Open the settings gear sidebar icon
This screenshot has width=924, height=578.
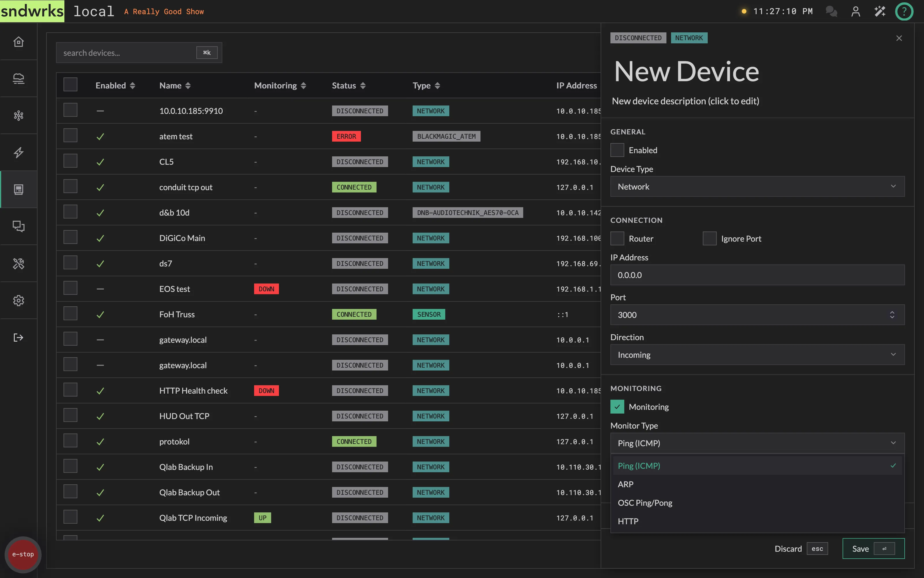(18, 301)
